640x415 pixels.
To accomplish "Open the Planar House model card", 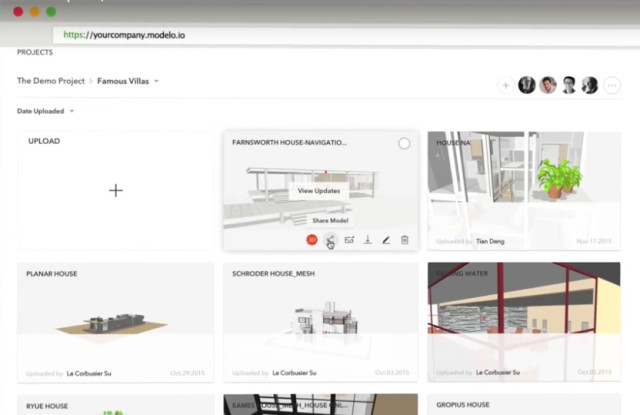I will pyautogui.click(x=116, y=322).
